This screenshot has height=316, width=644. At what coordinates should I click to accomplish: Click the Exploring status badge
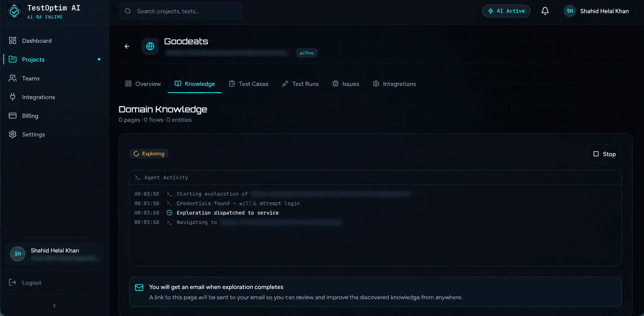pos(149,154)
